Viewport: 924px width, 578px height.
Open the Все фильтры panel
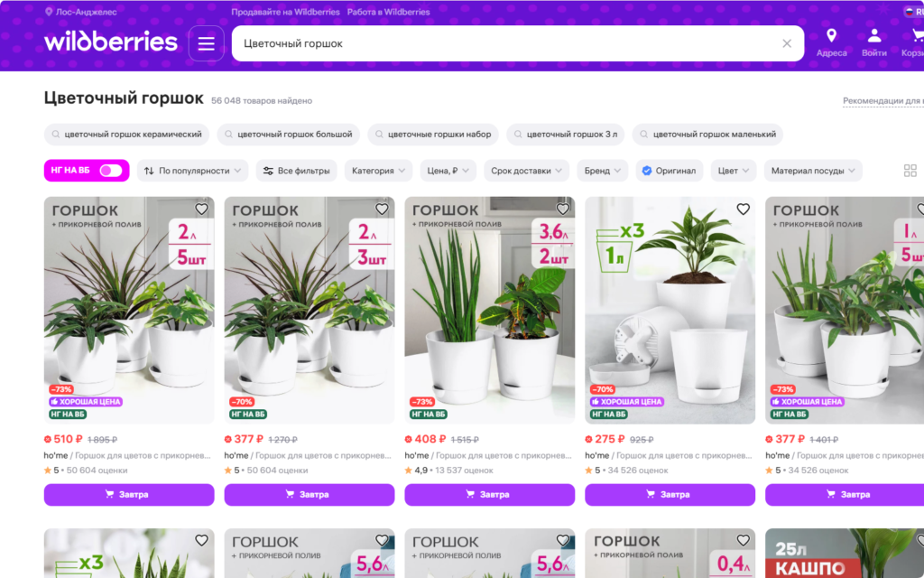tap(296, 171)
